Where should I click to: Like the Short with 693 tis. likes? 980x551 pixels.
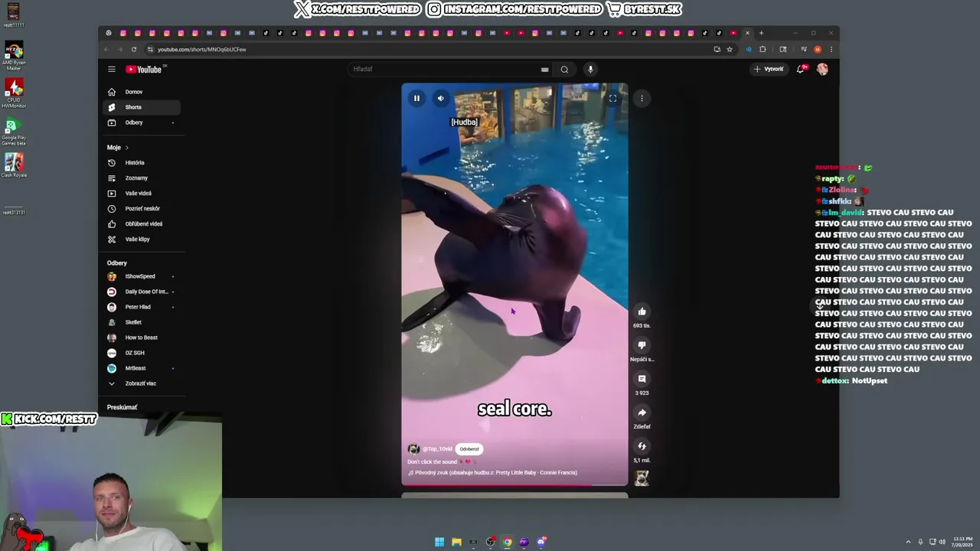coord(642,311)
